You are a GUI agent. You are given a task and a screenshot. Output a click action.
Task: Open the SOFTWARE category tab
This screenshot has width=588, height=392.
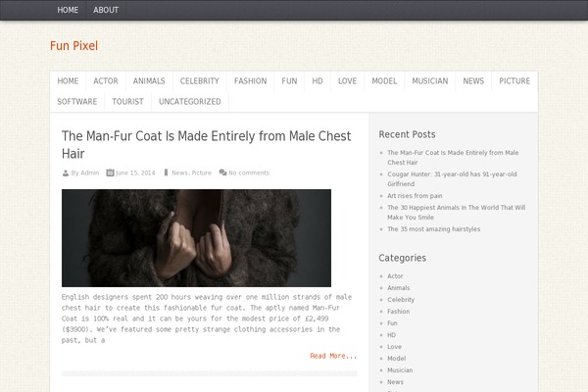point(77,102)
